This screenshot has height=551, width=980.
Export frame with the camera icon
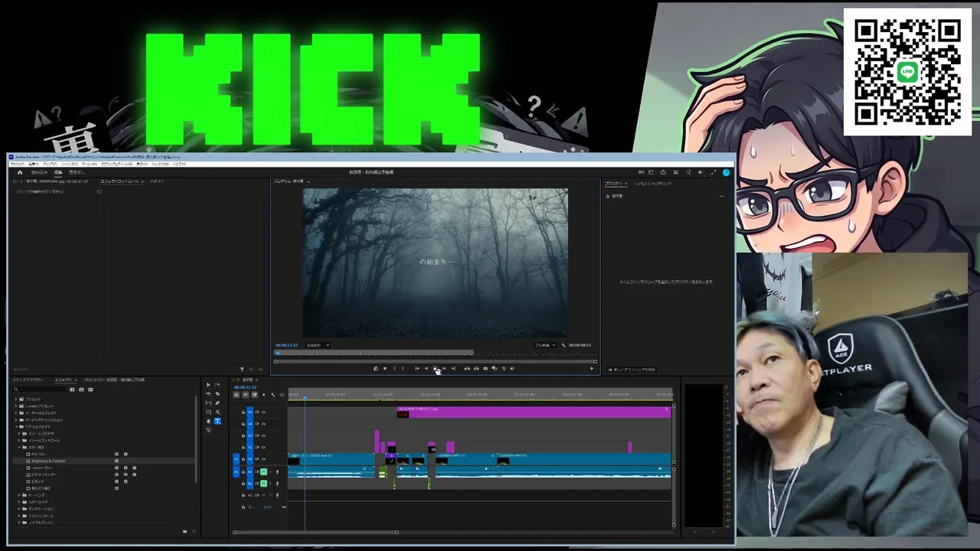coord(485,369)
